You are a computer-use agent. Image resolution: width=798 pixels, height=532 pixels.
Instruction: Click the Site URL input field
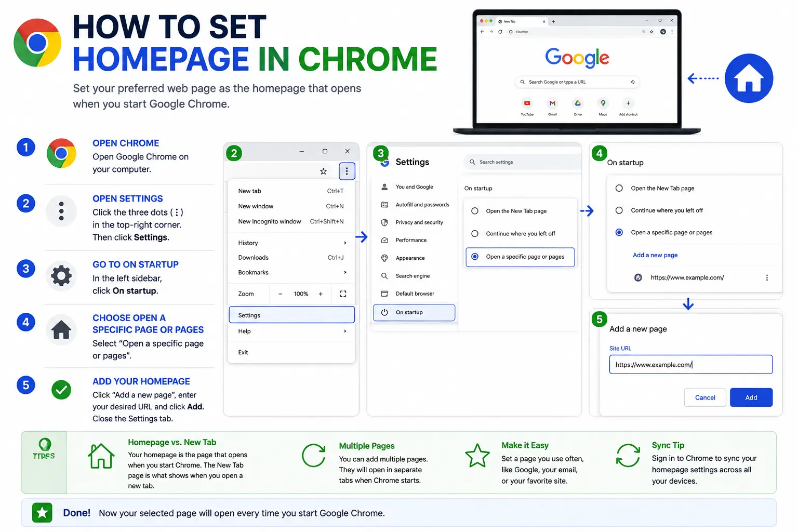pos(691,365)
